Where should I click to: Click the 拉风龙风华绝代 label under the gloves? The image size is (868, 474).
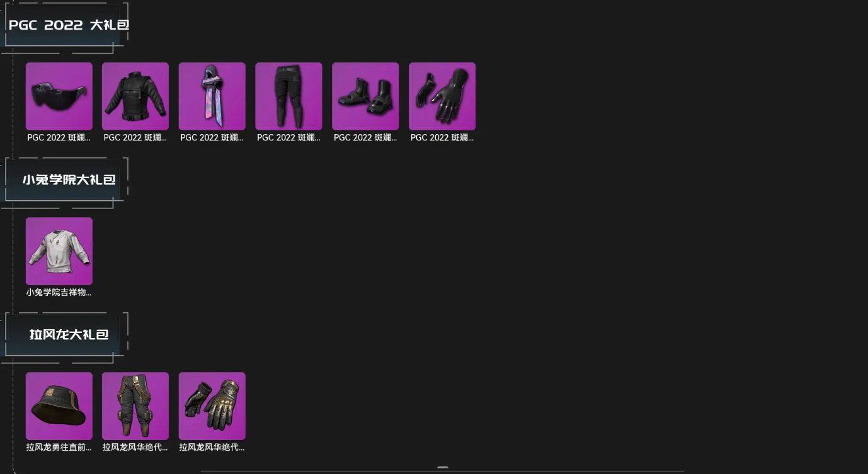coord(212,448)
